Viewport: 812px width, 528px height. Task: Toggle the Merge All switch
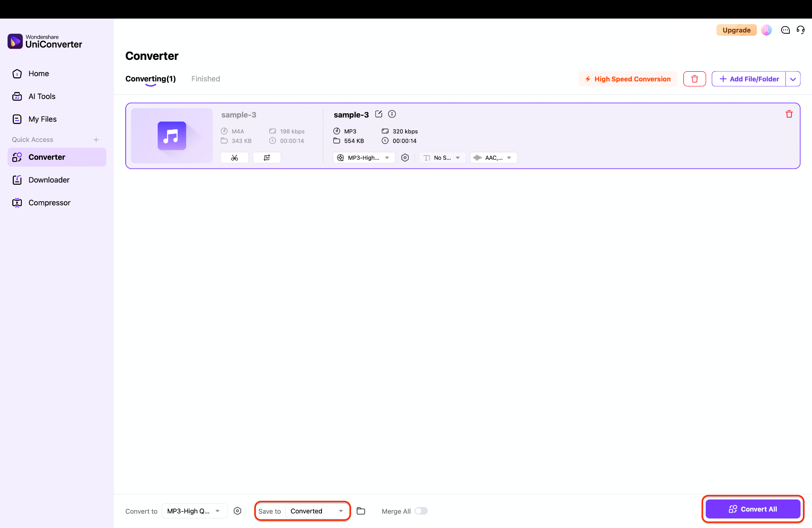[x=421, y=511]
